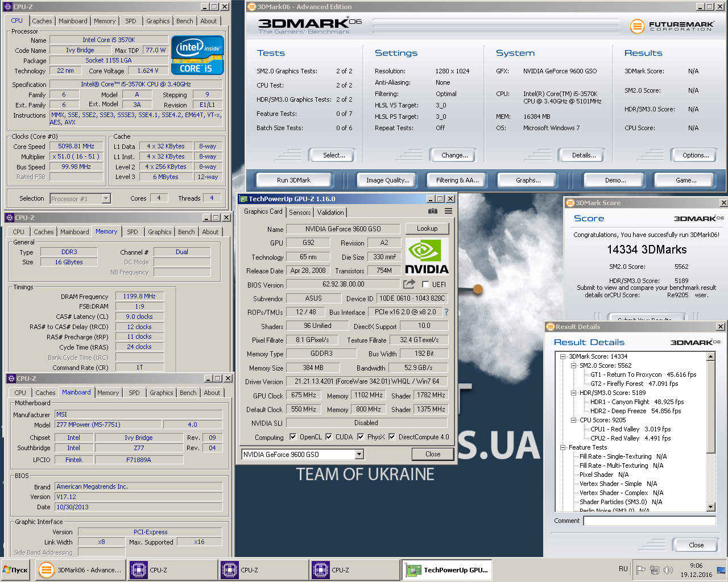Switch to 3DMark06 from the taskbar

(80, 570)
